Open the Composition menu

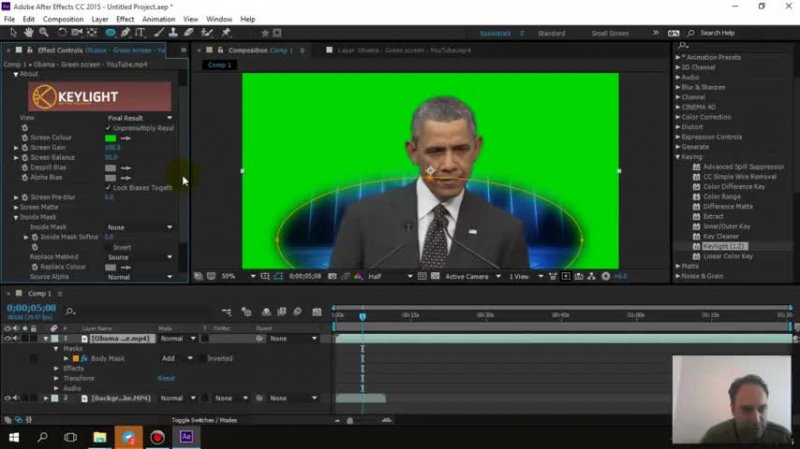coord(63,19)
